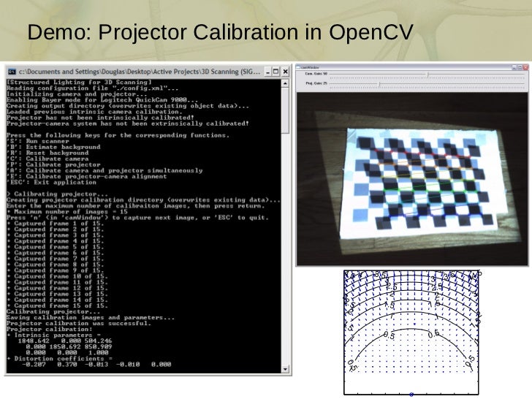This screenshot has height=399, width=532.
Task: Click the line "'B': Estimate background"
Action: coord(53,147)
